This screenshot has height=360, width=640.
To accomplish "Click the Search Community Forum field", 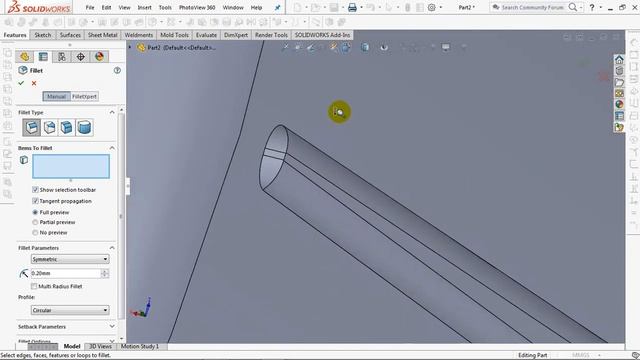I will [x=532, y=7].
